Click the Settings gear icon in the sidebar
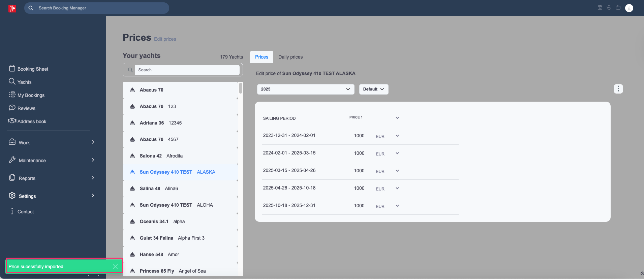644x279 pixels. tap(12, 196)
